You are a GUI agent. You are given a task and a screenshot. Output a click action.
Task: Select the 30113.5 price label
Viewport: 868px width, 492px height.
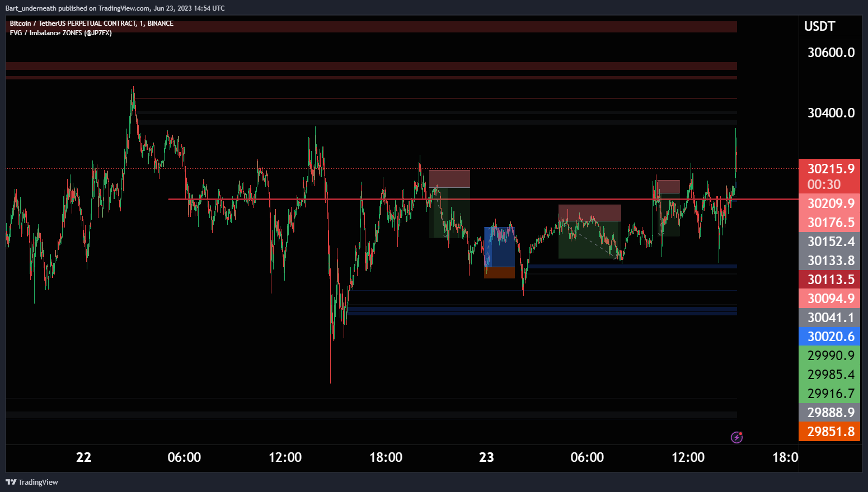pos(831,280)
